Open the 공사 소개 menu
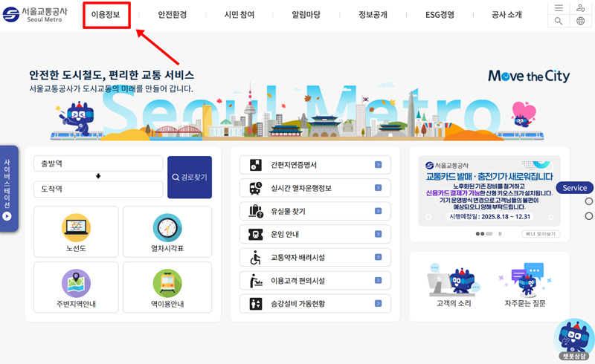The image size is (595, 364). (506, 15)
